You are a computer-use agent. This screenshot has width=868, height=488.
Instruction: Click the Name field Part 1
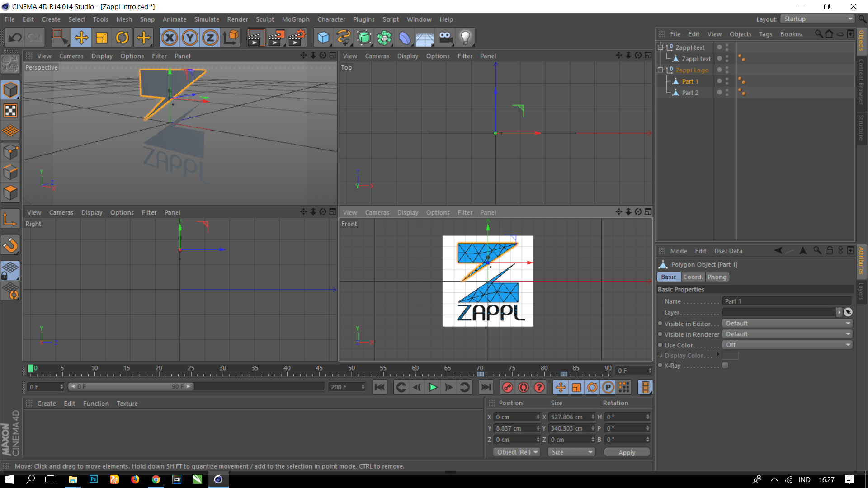787,301
